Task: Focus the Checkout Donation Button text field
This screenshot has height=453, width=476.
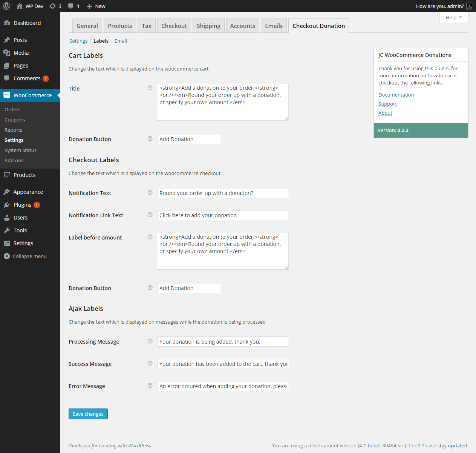Action: pyautogui.click(x=189, y=288)
